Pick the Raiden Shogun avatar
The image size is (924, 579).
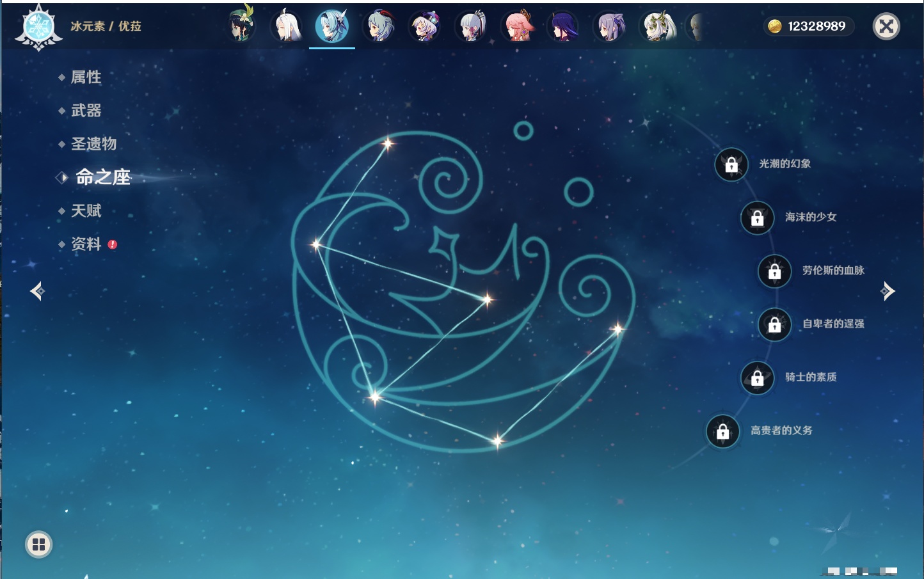(563, 26)
